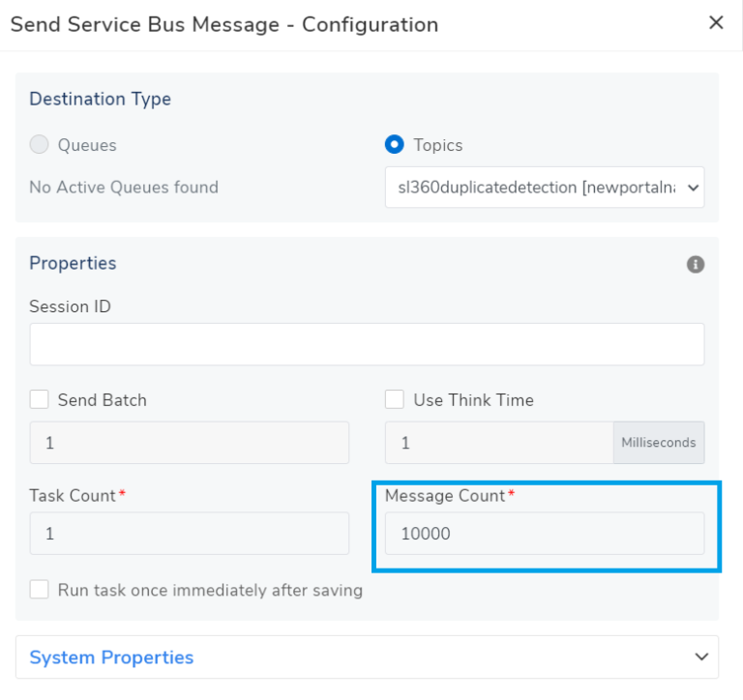Viewport: 743px width, 700px height.
Task: Select the Queues radio button
Action: 40,145
